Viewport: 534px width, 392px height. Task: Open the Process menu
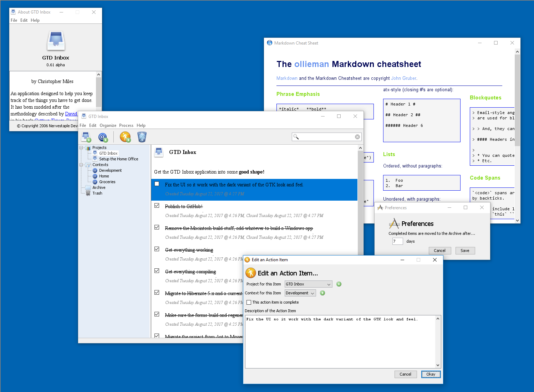pyautogui.click(x=126, y=125)
